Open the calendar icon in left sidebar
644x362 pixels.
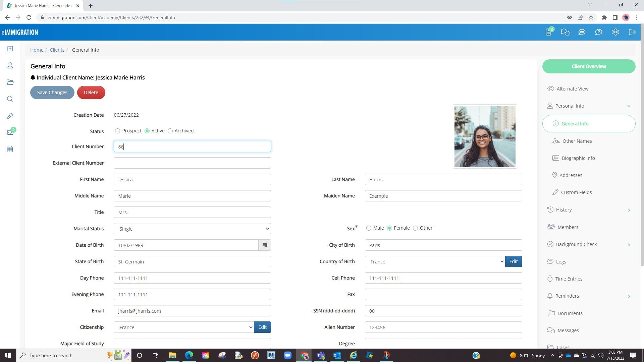(x=10, y=149)
